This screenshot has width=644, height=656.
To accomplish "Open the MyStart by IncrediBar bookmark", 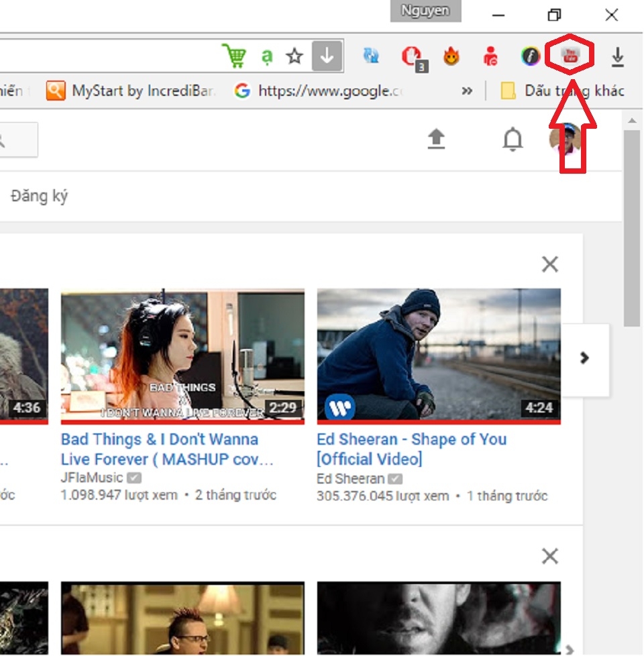I will tap(131, 91).
